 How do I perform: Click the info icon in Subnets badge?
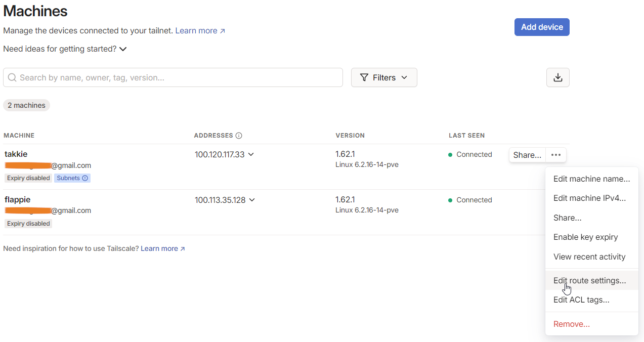[85, 178]
